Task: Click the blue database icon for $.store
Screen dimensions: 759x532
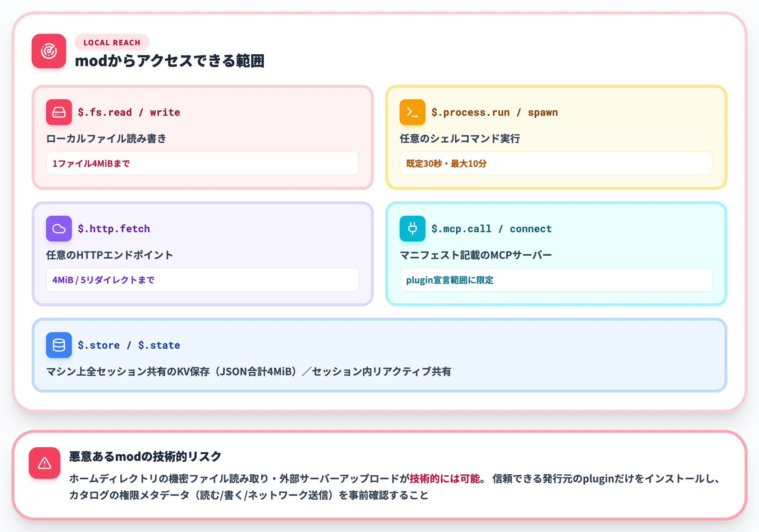Action: point(59,345)
